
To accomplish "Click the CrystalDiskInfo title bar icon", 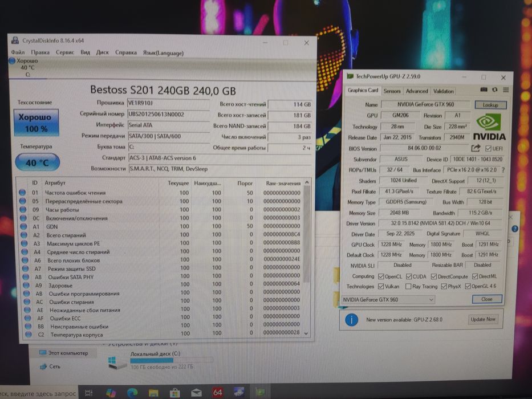I will point(15,40).
